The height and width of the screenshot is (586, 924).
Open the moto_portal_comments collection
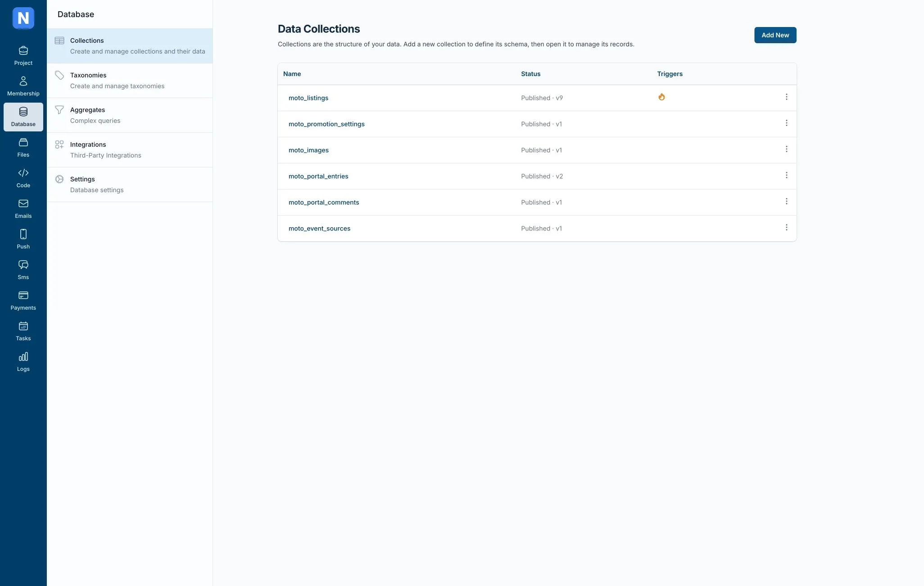[324, 203]
